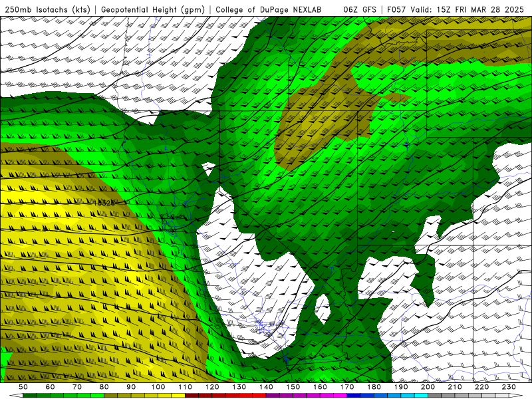Click the right arrow end of color bar

point(516,396)
